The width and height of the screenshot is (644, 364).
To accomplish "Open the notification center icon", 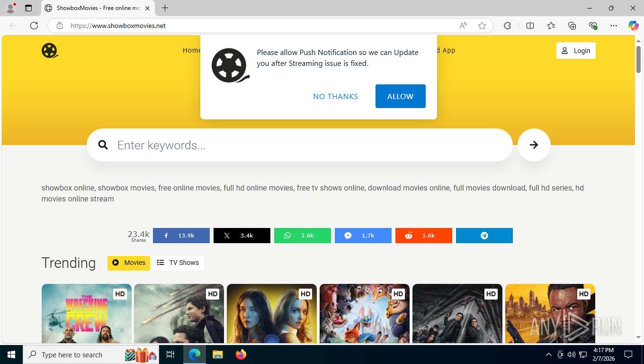I will point(628,355).
